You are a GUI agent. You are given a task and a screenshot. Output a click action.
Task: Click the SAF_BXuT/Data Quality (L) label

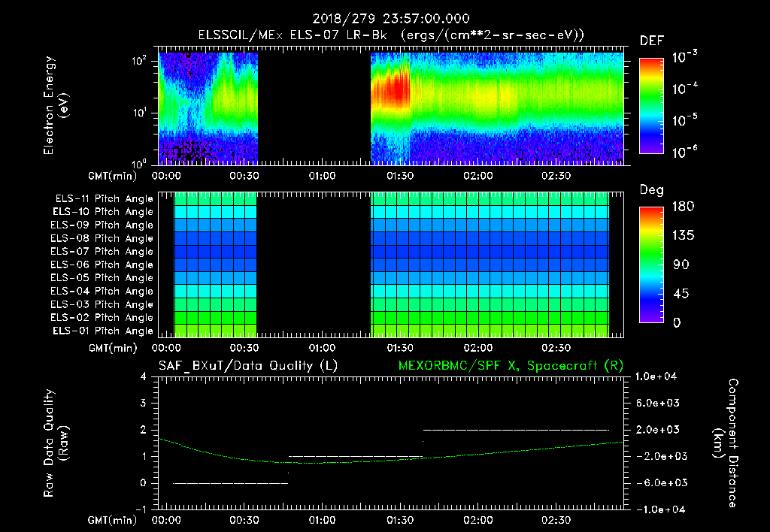tap(248, 366)
